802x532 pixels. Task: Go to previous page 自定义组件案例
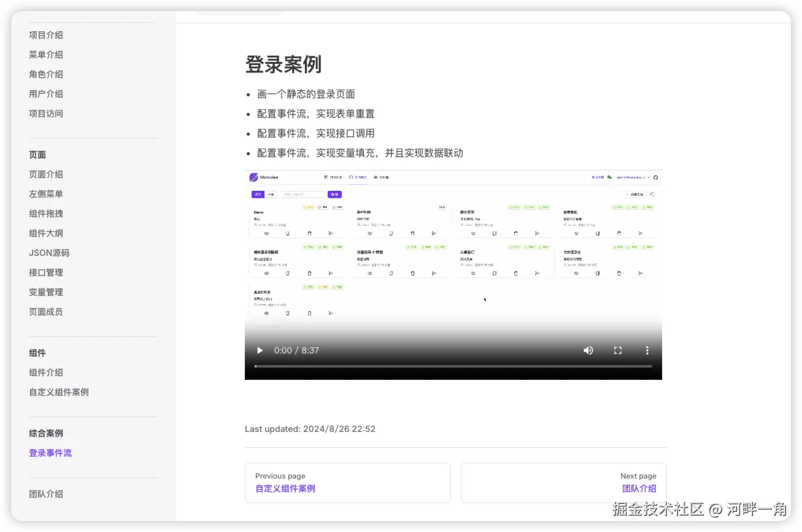(x=347, y=483)
